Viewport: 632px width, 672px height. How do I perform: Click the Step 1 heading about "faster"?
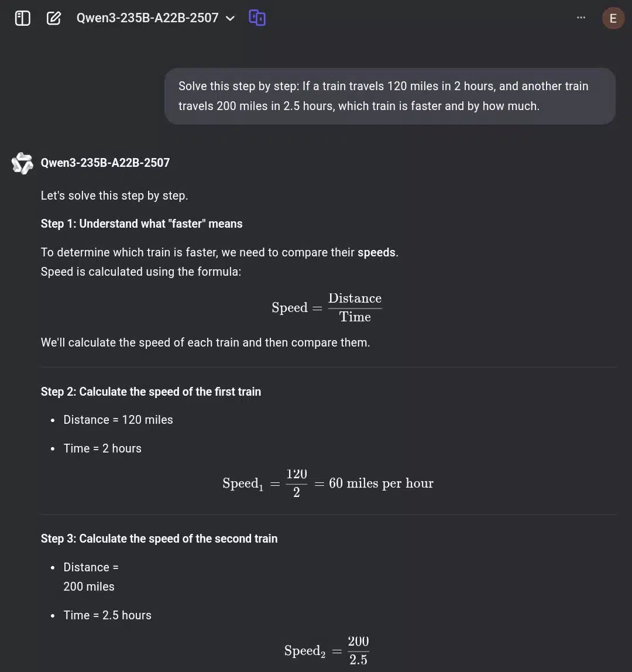pos(142,224)
